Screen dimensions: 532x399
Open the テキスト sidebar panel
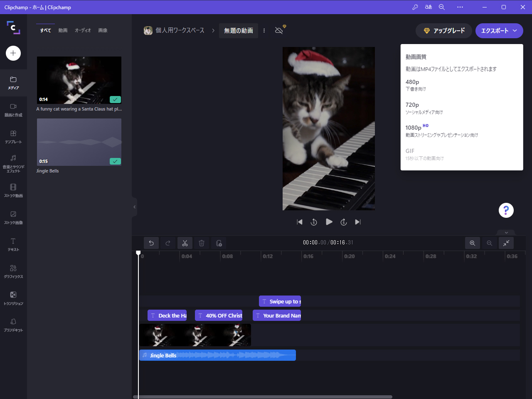click(13, 245)
